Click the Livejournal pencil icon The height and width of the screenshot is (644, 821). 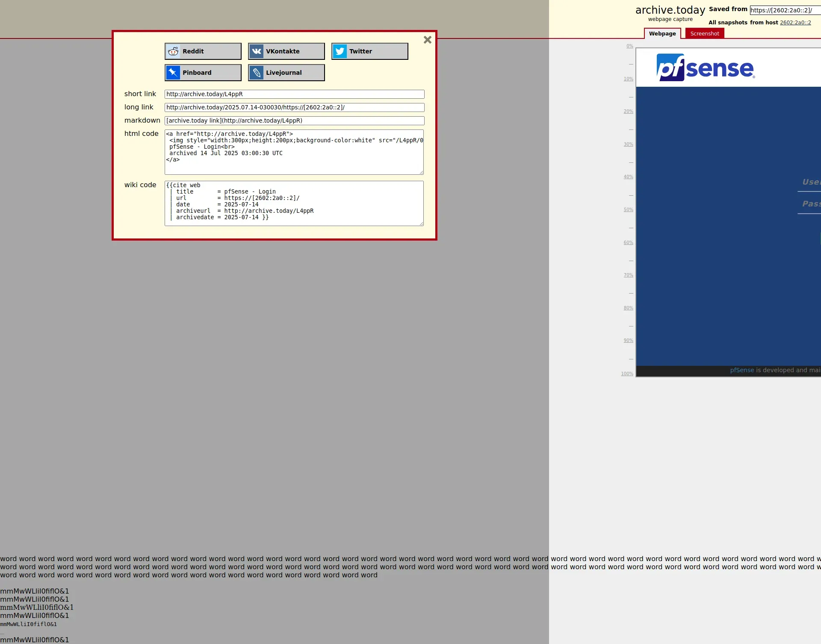point(257,73)
